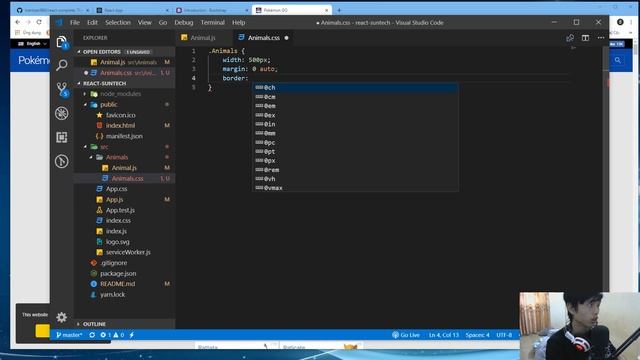
Task: Click the unsaved dot on Animals.css tab
Action: (x=287, y=38)
